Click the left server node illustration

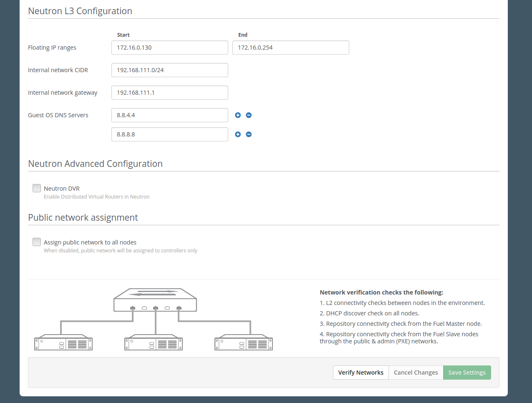63,343
